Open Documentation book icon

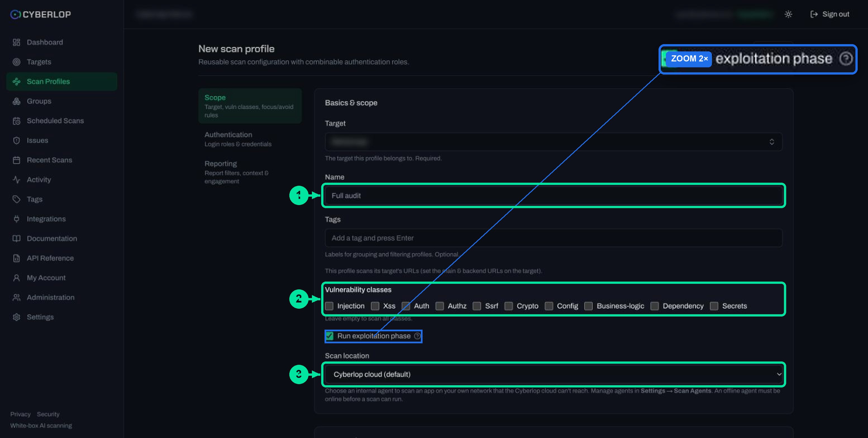(x=16, y=239)
